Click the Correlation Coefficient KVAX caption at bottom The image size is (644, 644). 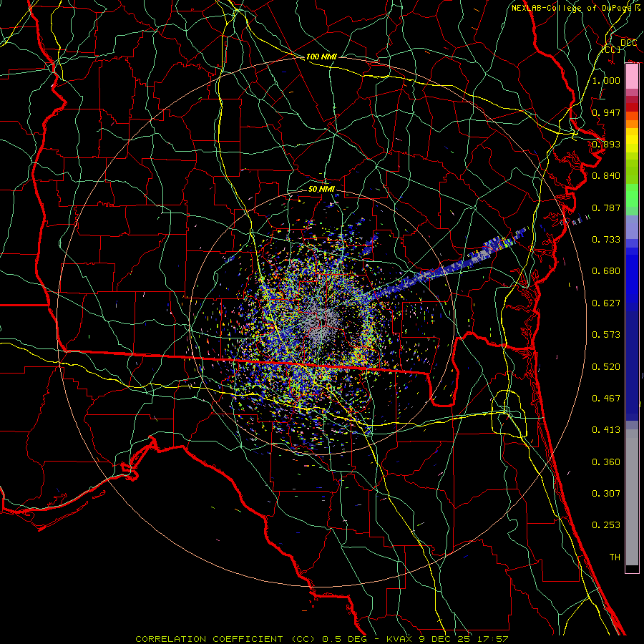coord(322,639)
